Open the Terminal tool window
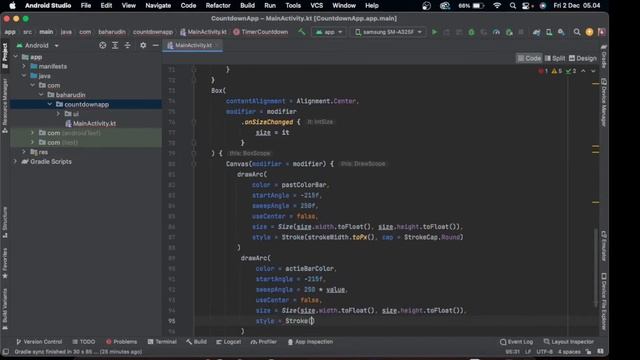The image size is (640, 360). point(162,342)
